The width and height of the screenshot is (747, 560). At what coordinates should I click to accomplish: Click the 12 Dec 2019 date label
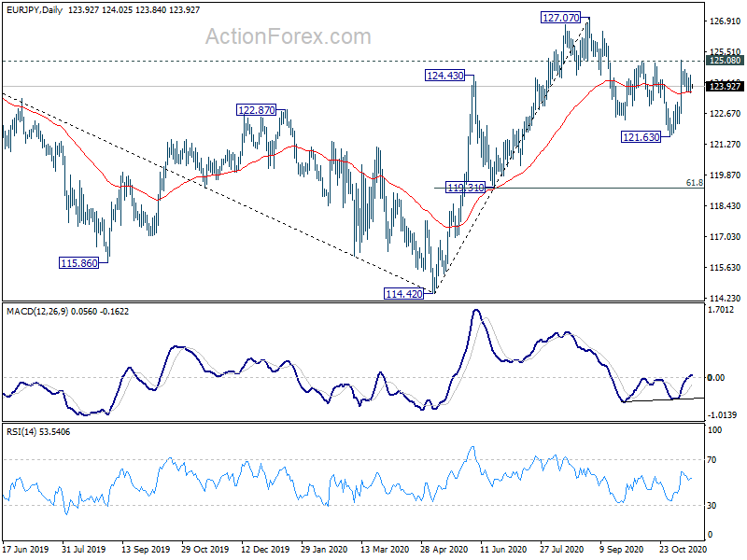[265, 550]
